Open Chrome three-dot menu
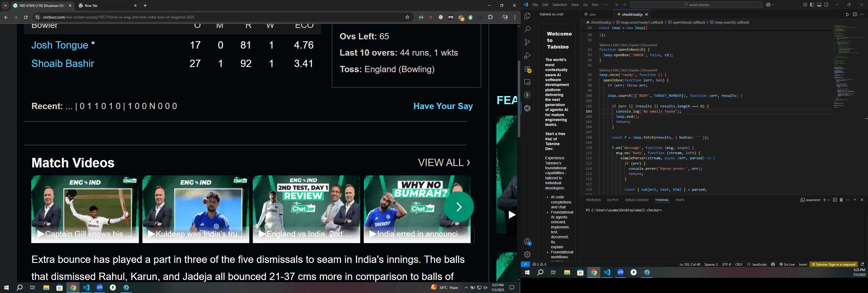 click(x=515, y=17)
